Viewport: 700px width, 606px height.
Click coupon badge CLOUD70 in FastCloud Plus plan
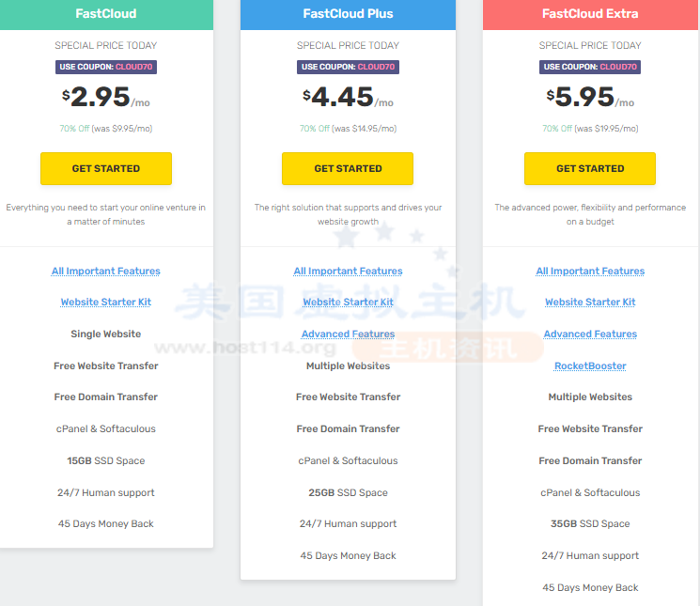point(348,67)
